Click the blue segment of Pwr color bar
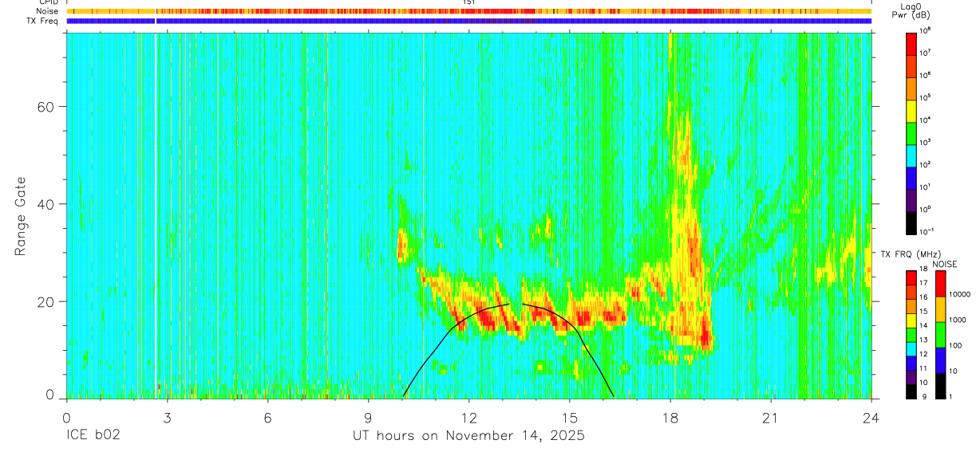The width and height of the screenshot is (980, 452). [x=911, y=177]
